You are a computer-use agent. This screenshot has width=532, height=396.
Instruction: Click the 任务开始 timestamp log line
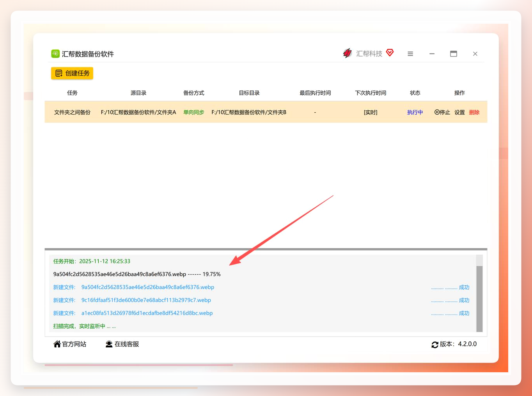pos(92,261)
